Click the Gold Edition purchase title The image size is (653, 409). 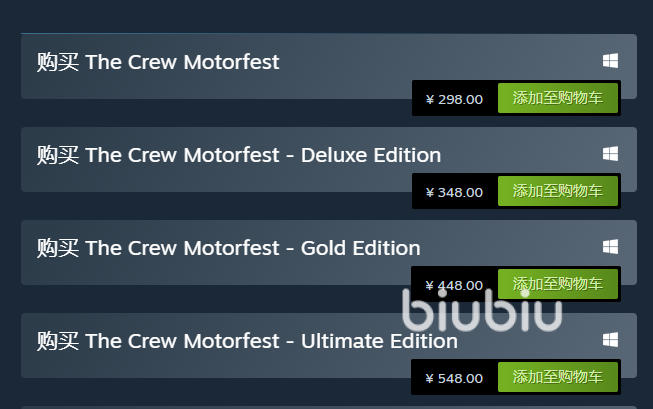[228, 248]
